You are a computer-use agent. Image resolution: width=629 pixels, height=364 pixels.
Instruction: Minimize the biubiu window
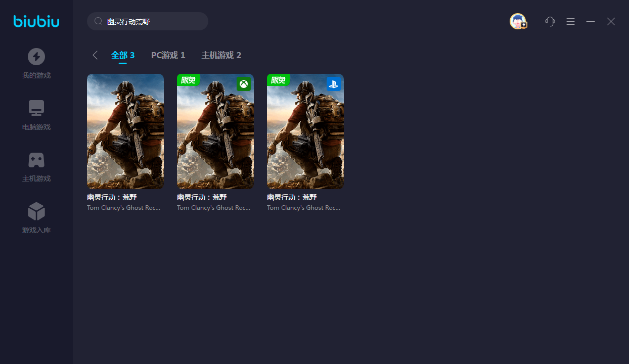click(591, 21)
